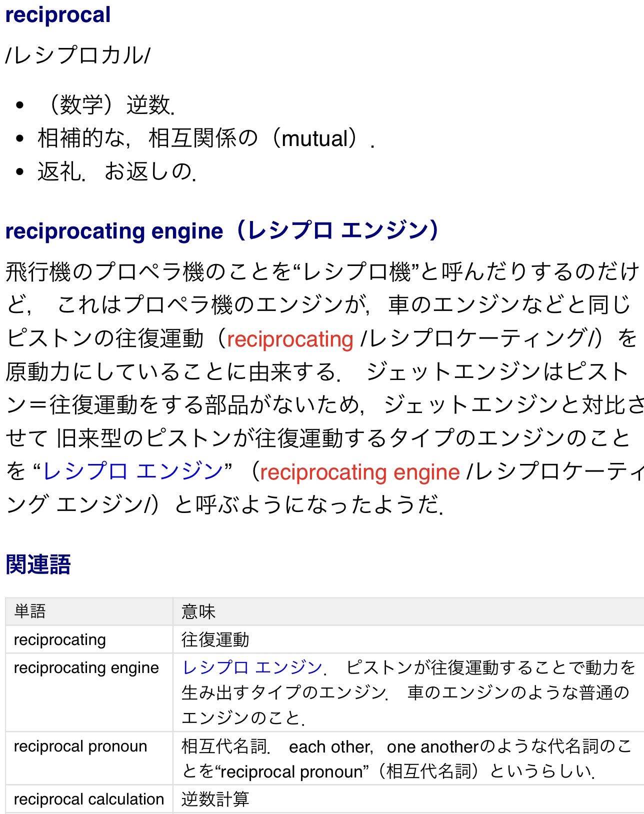The image size is (644, 814).
Task: Click the reciprocating engine（レシプロ エンジン）section heading
Action: [x=222, y=231]
